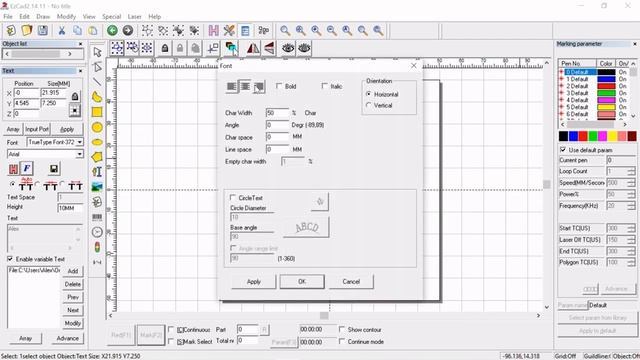Open the Arial font name dropdown

[x=80, y=154]
